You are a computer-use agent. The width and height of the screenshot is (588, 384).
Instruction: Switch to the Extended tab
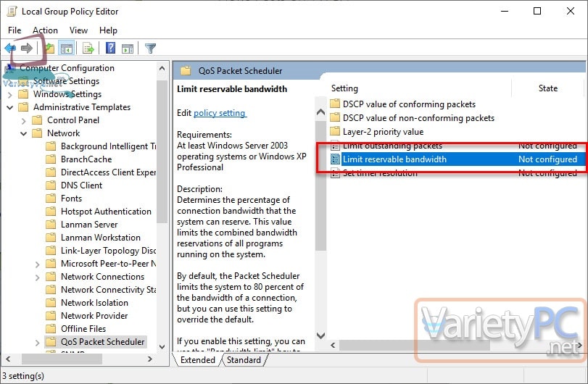198,360
